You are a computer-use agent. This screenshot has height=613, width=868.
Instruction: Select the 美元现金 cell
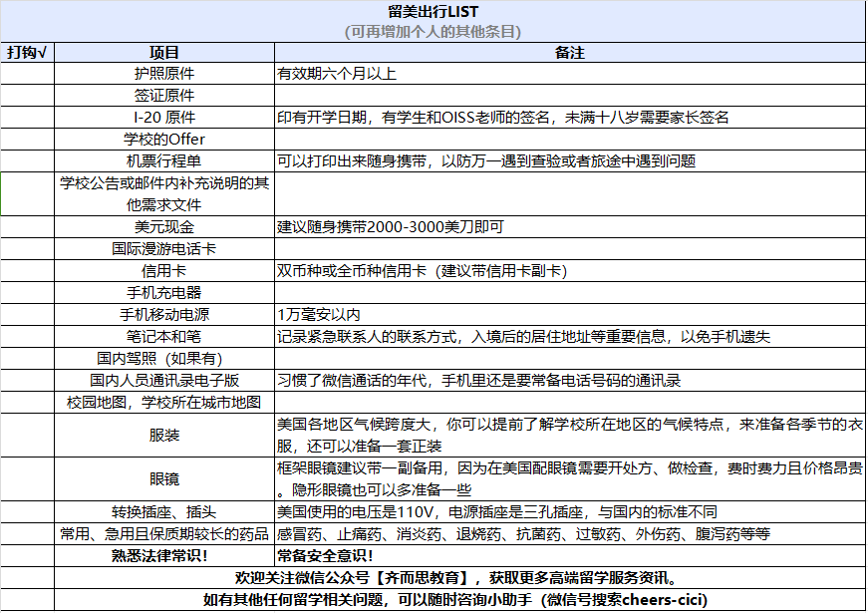164,227
